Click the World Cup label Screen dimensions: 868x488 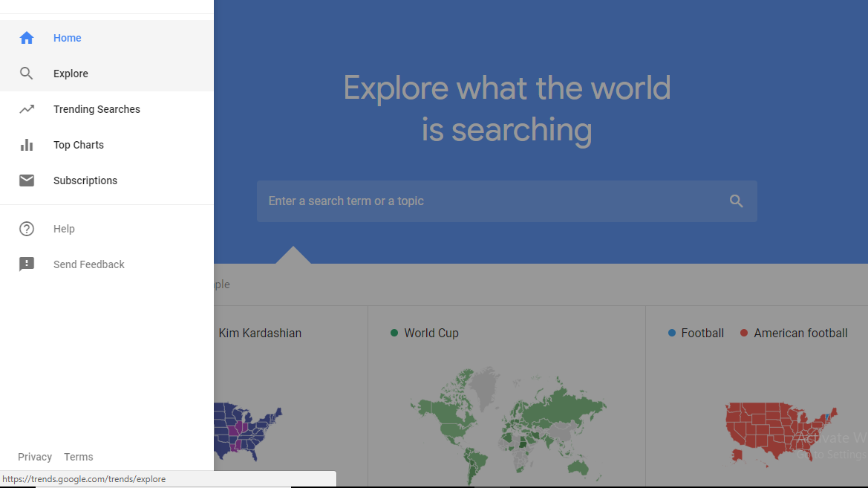[x=431, y=333]
